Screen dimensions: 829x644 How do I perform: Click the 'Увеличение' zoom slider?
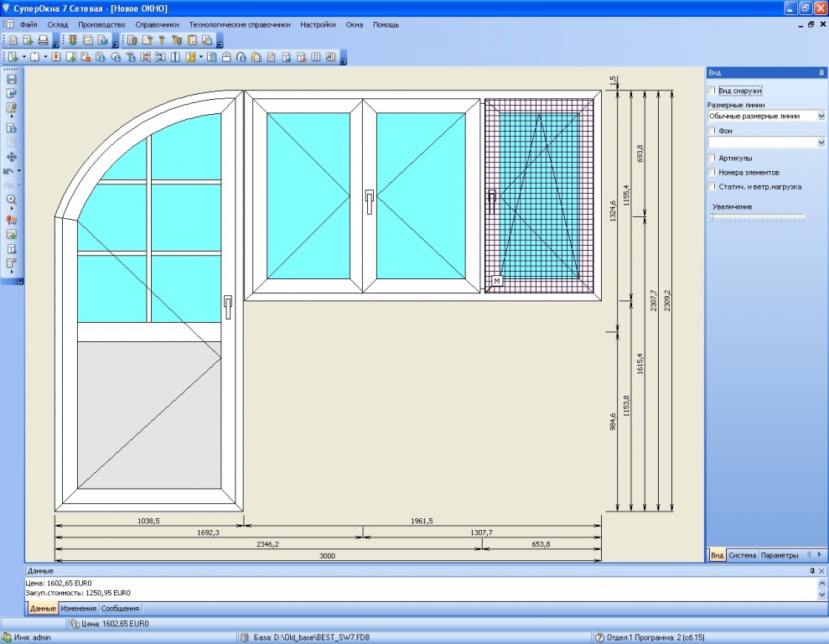pyautogui.click(x=758, y=217)
